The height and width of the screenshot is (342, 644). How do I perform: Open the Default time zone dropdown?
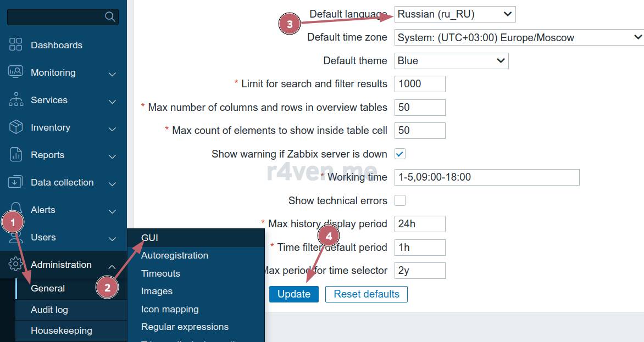pos(519,38)
